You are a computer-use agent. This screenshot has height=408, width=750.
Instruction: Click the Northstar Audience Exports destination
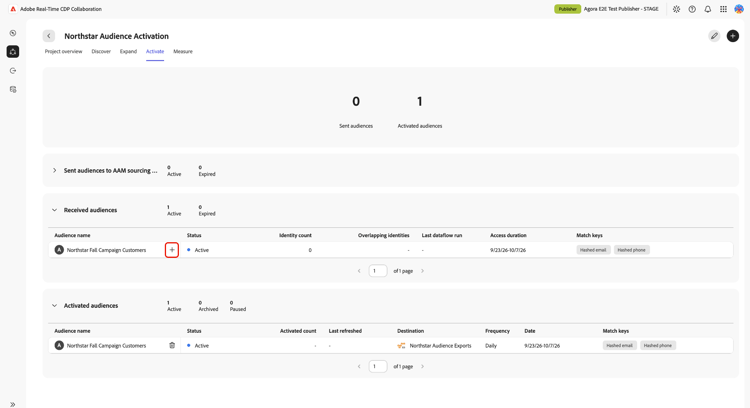(440, 345)
